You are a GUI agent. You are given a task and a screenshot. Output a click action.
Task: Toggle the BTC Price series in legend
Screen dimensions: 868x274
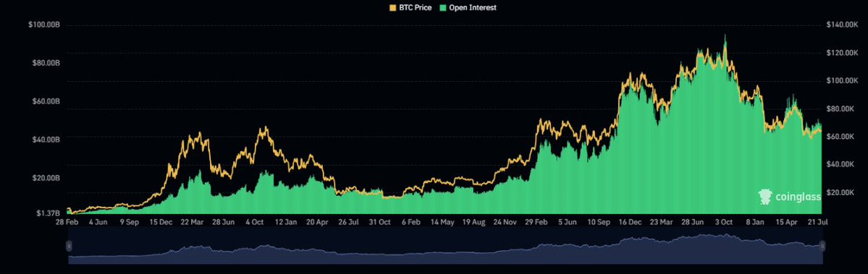click(x=410, y=8)
